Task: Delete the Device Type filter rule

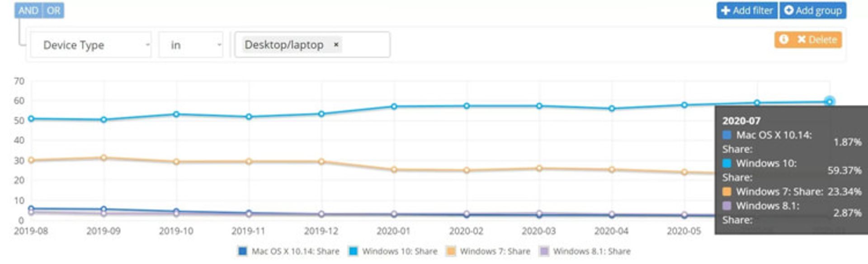Action: tap(816, 40)
